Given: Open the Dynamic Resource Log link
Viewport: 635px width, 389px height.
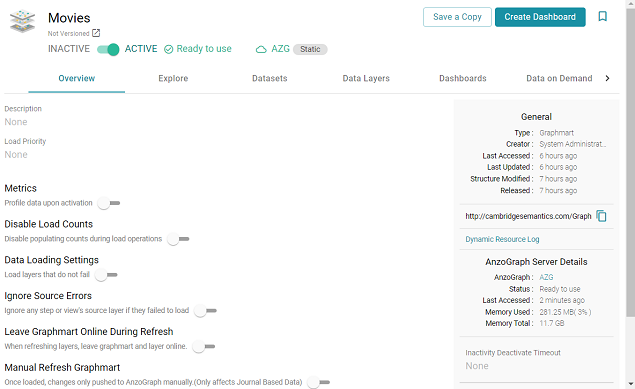Looking at the screenshot, I should pyautogui.click(x=502, y=239).
